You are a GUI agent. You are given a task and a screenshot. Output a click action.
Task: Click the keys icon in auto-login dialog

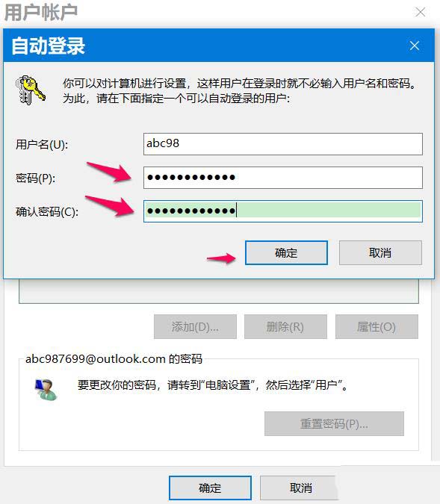coord(30,90)
